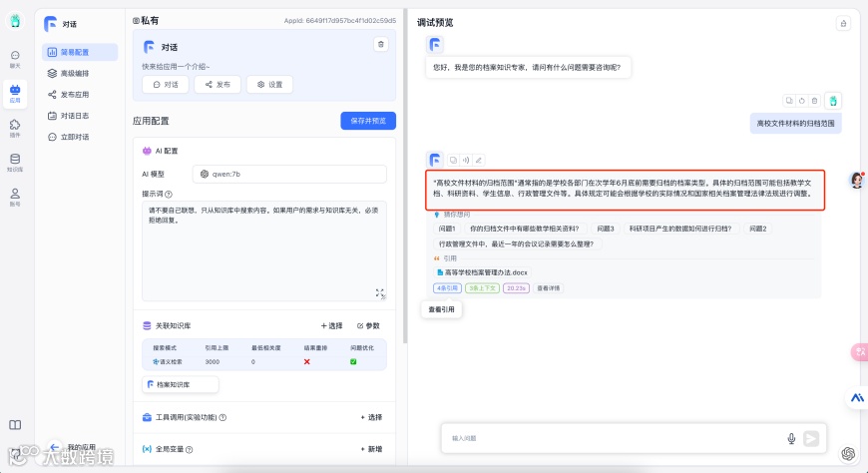The width and height of the screenshot is (868, 473).
Task: Click the 4条引用 tag
Action: [x=447, y=288]
